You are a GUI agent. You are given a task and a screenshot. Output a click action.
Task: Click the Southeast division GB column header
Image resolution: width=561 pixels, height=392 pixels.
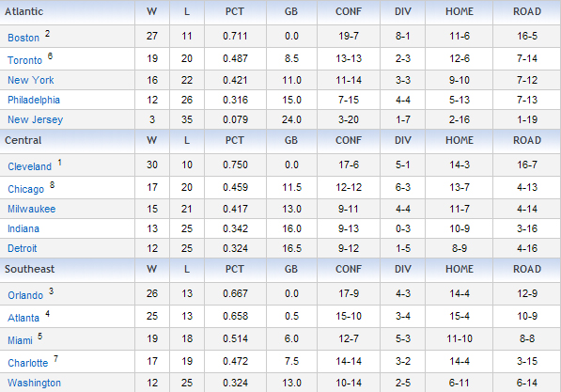pyautogui.click(x=291, y=269)
